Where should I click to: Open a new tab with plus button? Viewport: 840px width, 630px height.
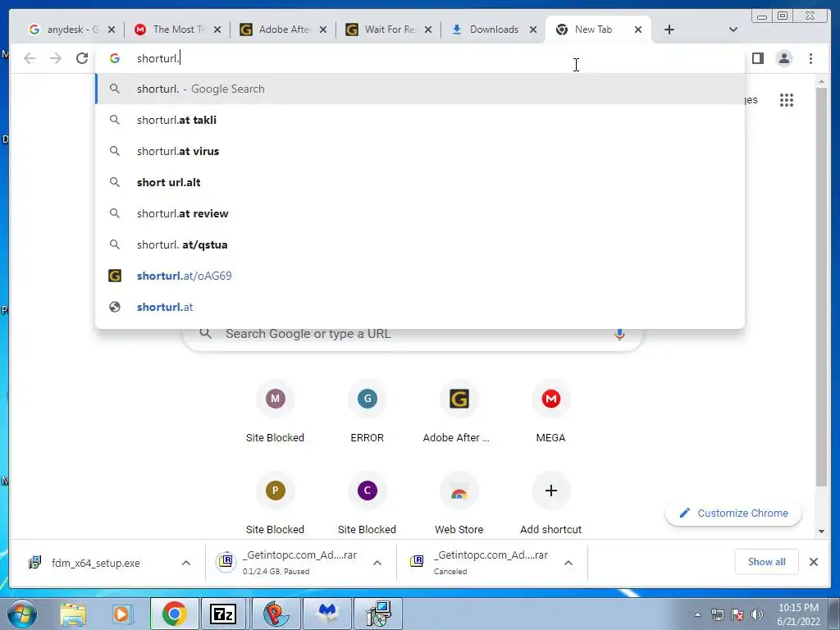point(669,30)
